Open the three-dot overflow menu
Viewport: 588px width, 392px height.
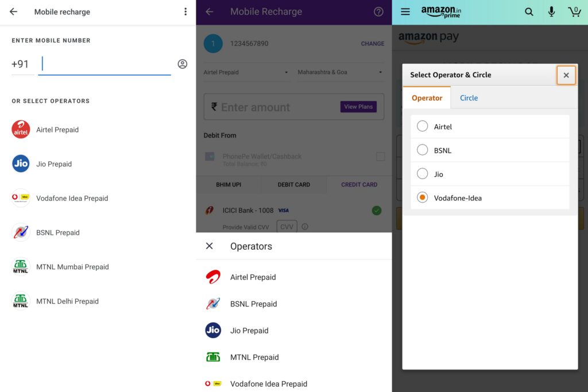coord(185,11)
